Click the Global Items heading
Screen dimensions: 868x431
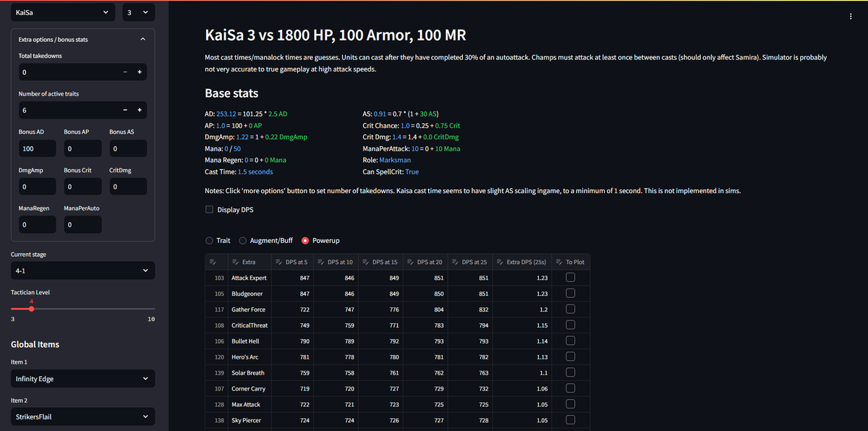[x=35, y=344]
